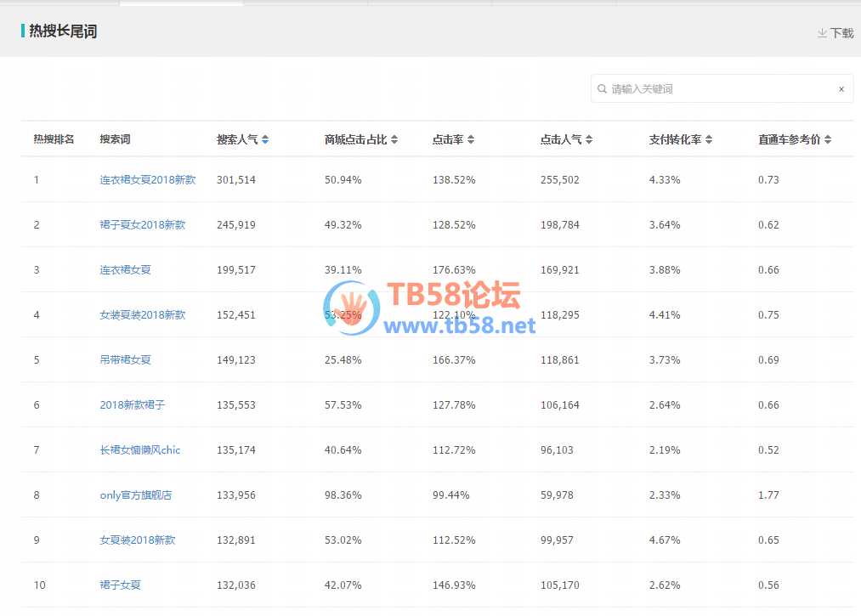The width and height of the screenshot is (861, 616).
Task: Clear the keyword search with the x icon
Action: click(x=841, y=89)
